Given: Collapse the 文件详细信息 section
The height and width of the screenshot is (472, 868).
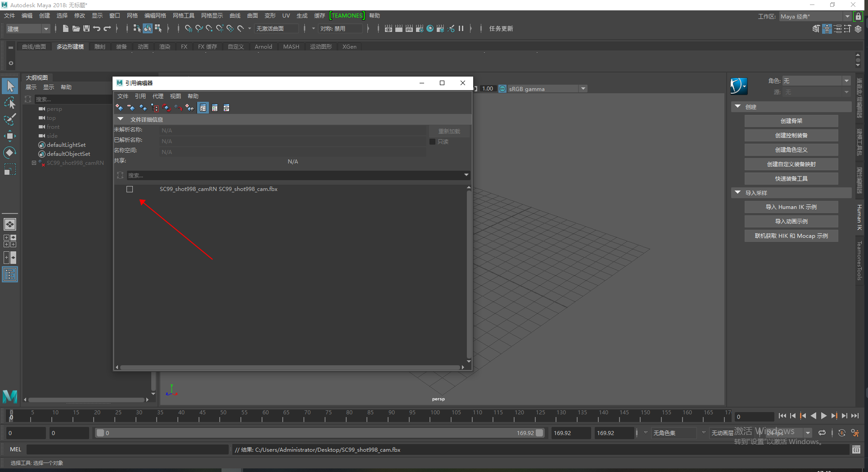Looking at the screenshot, I should point(120,119).
